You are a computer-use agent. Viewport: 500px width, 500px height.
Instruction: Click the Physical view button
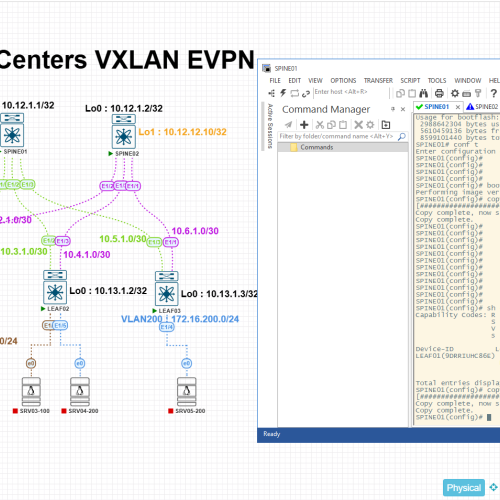point(464,488)
